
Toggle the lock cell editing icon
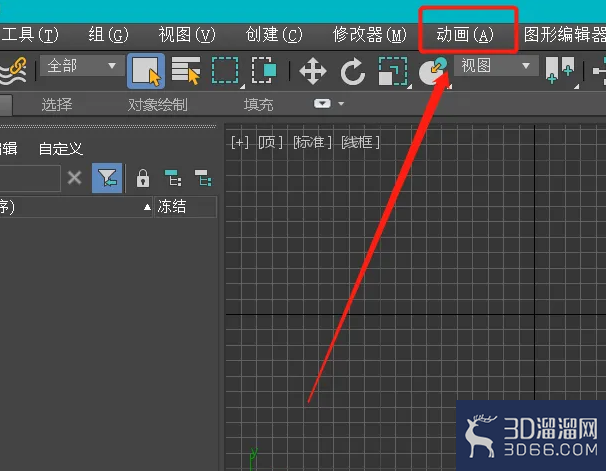point(143,178)
